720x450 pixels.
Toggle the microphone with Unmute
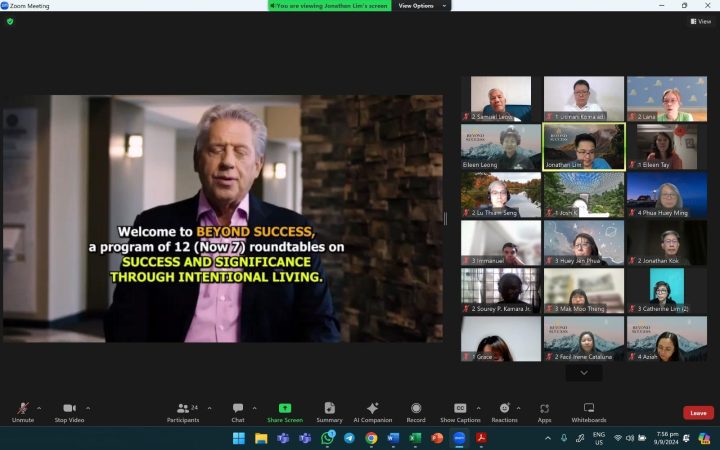pos(22,409)
